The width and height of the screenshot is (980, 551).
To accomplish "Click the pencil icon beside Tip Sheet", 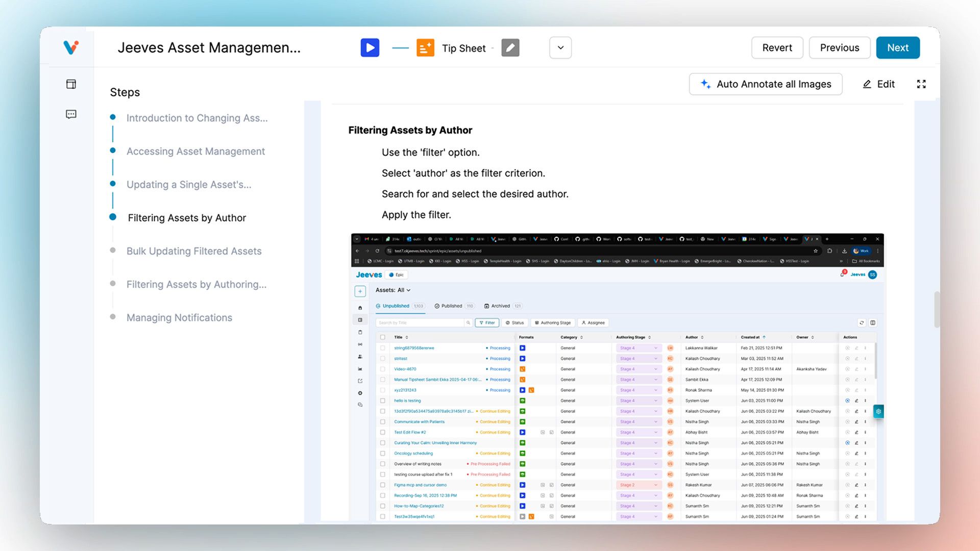I will (x=510, y=48).
